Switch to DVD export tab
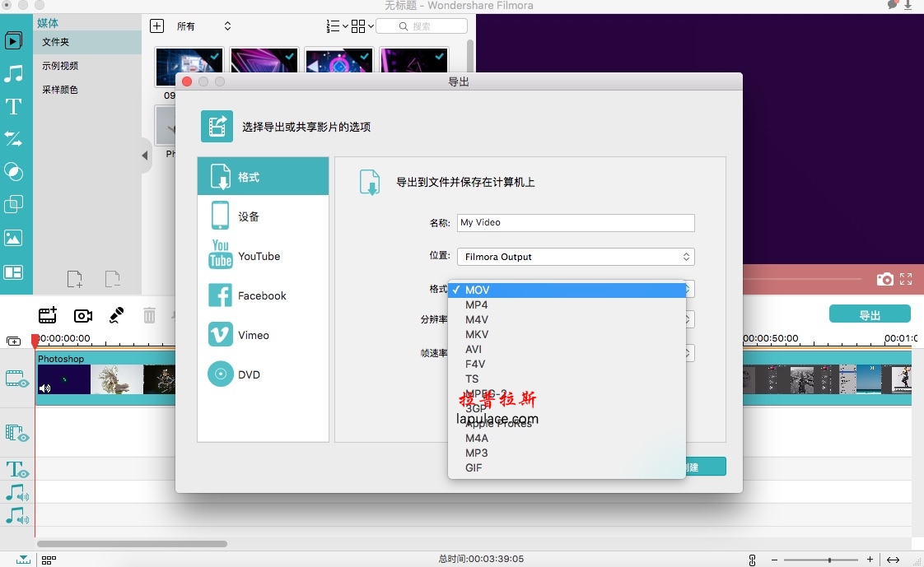The width and height of the screenshot is (924, 567). [x=263, y=374]
